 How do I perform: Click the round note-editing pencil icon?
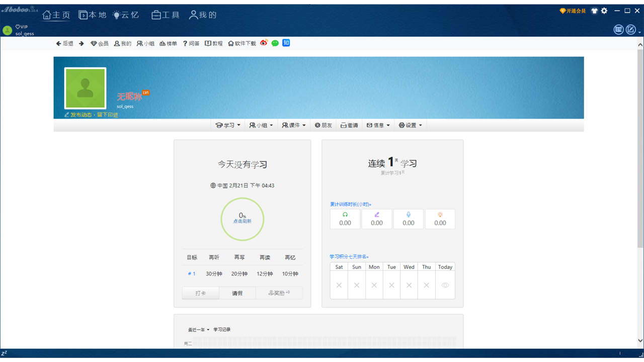point(631,30)
